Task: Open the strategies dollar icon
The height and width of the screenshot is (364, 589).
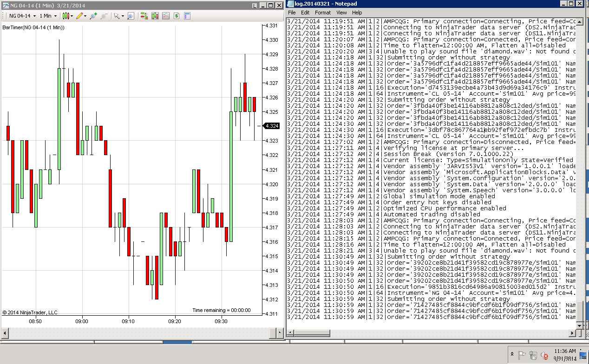Action: 177,16
